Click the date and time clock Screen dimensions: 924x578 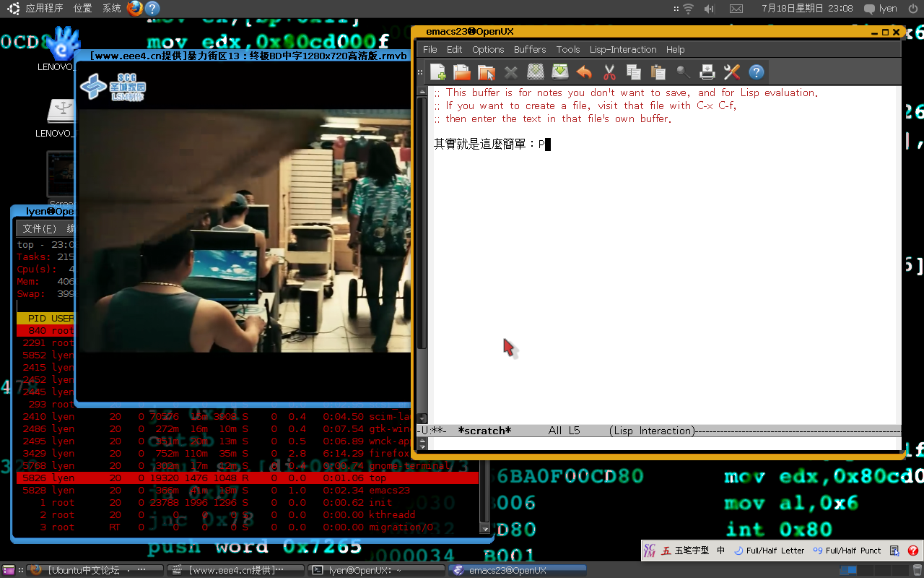(807, 9)
